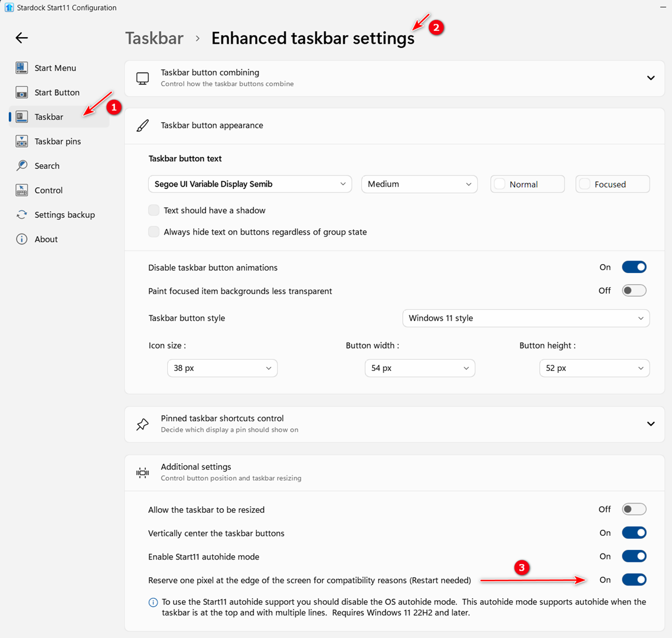Click the Start11 app icon in title bar

9,7
